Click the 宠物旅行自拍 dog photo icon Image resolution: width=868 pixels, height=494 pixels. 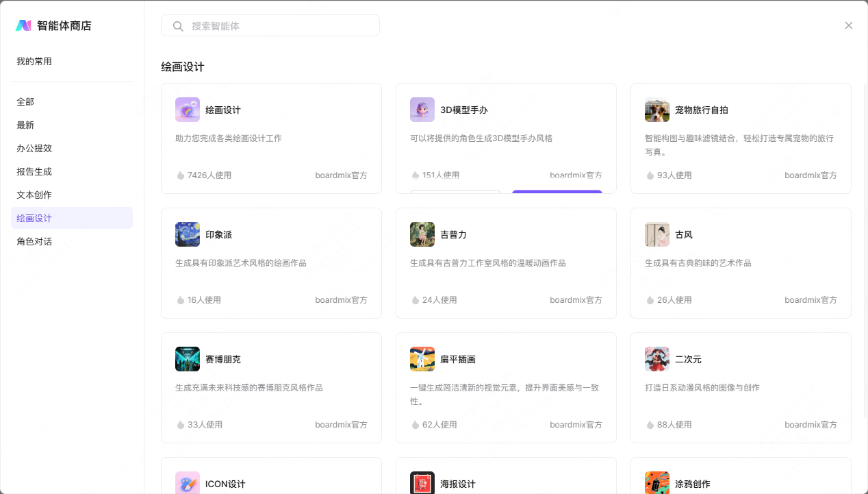pyautogui.click(x=657, y=110)
